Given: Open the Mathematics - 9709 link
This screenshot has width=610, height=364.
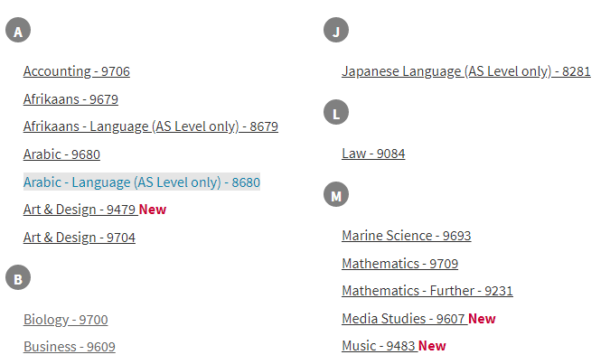Looking at the screenshot, I should [x=400, y=264].
